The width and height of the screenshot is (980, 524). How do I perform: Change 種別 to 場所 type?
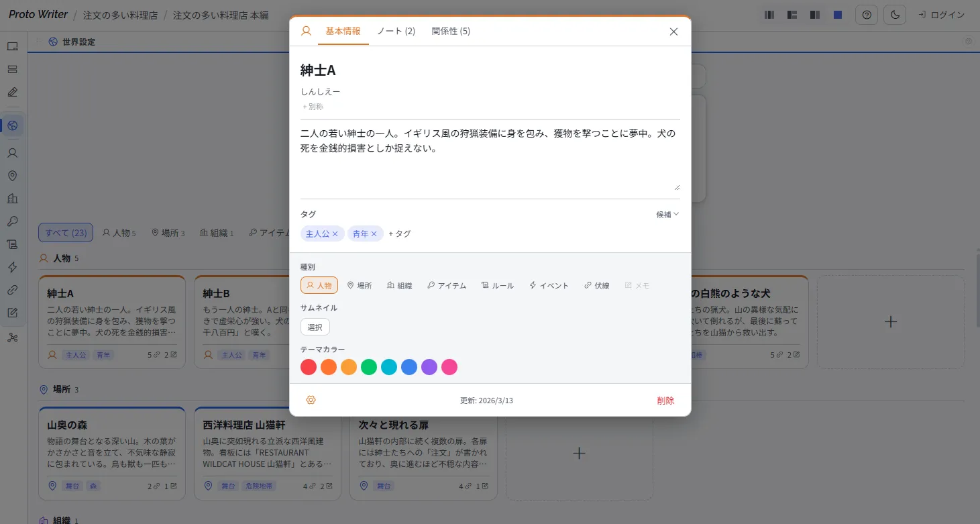(360, 285)
